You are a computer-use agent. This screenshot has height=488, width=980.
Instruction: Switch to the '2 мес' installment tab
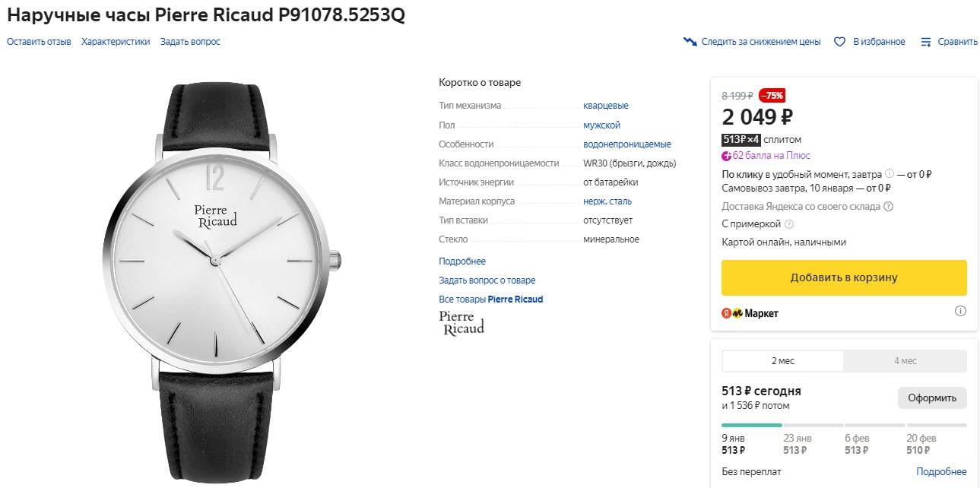pos(782,360)
